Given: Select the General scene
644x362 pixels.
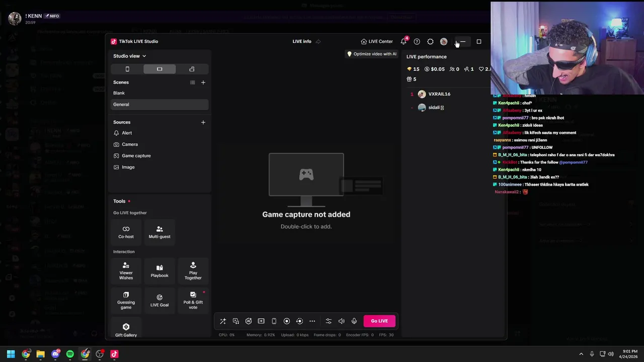Looking at the screenshot, I should pos(159,104).
